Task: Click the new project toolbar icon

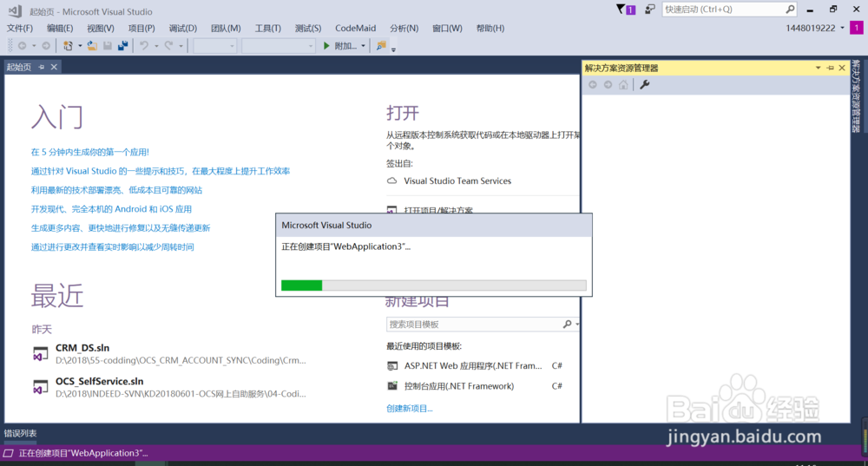Action: 68,46
